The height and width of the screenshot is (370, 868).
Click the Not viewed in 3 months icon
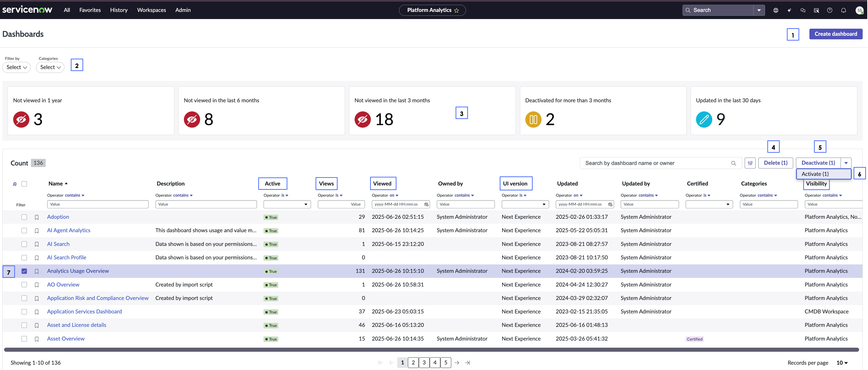pyautogui.click(x=362, y=119)
